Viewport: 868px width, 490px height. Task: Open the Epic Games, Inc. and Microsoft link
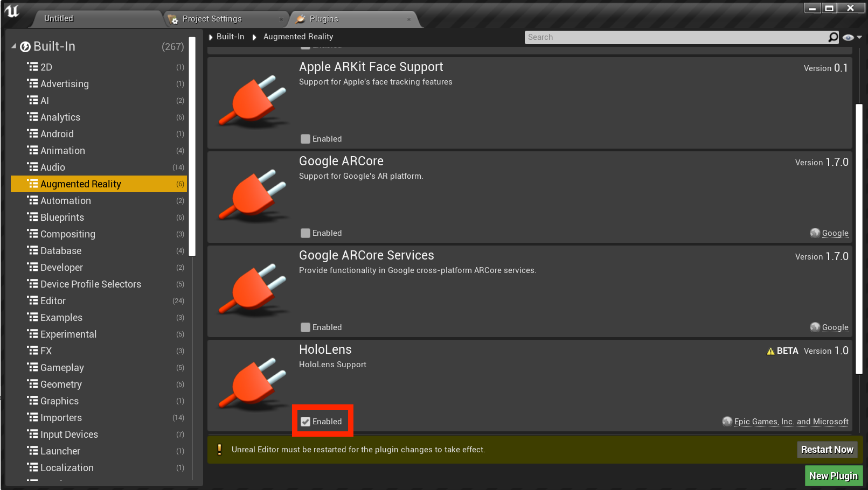tap(791, 422)
